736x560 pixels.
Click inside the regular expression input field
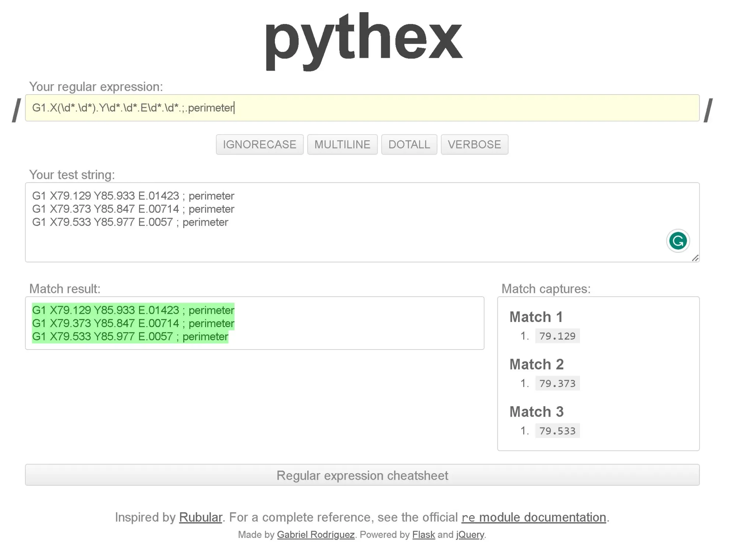(362, 109)
